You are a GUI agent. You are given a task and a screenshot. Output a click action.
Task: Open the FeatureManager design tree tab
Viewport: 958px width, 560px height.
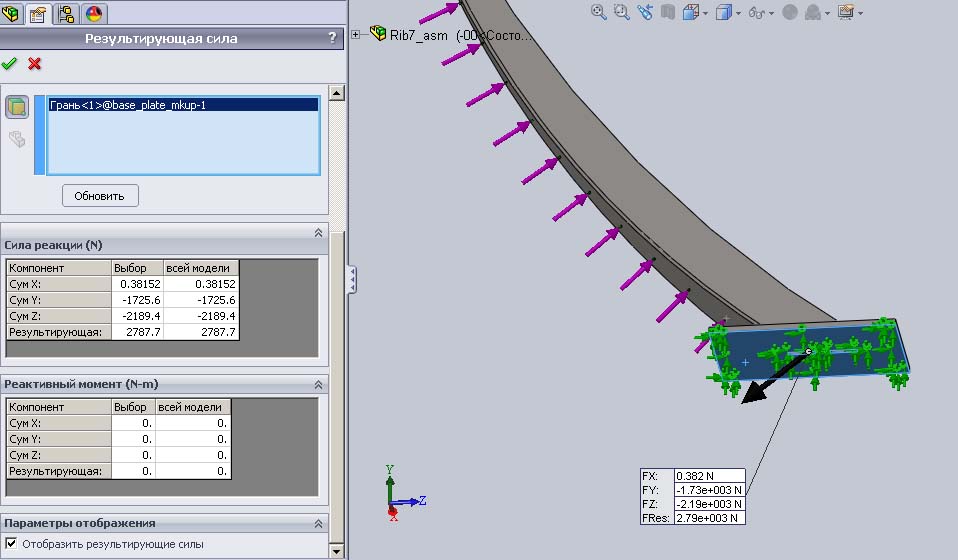pos(10,13)
